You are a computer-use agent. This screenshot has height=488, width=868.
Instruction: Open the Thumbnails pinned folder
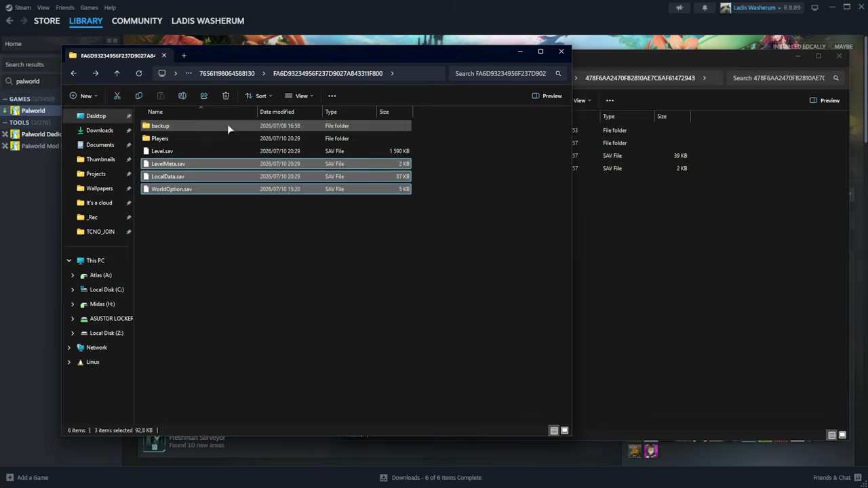coord(100,159)
